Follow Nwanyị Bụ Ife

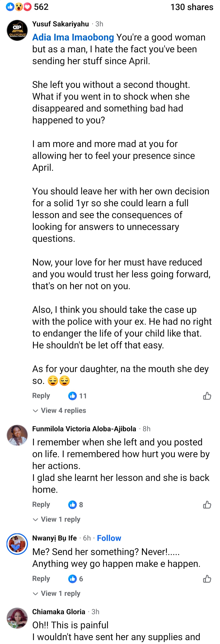(109, 538)
